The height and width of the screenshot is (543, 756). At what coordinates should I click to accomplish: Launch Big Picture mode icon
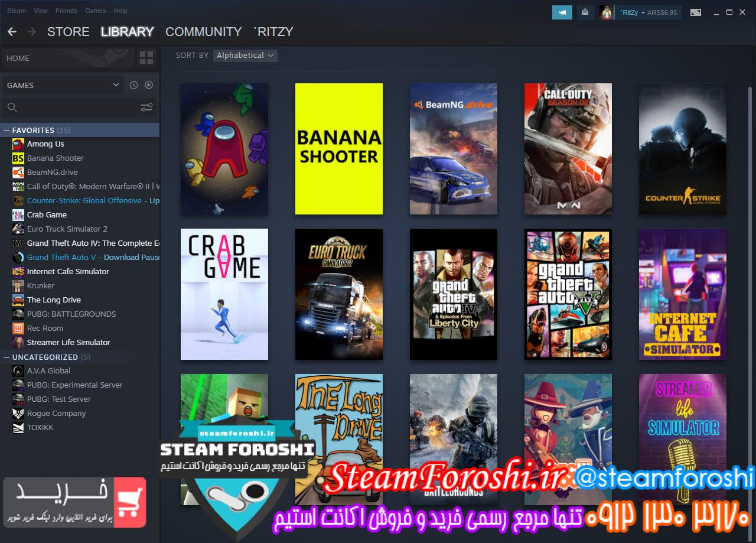[696, 12]
